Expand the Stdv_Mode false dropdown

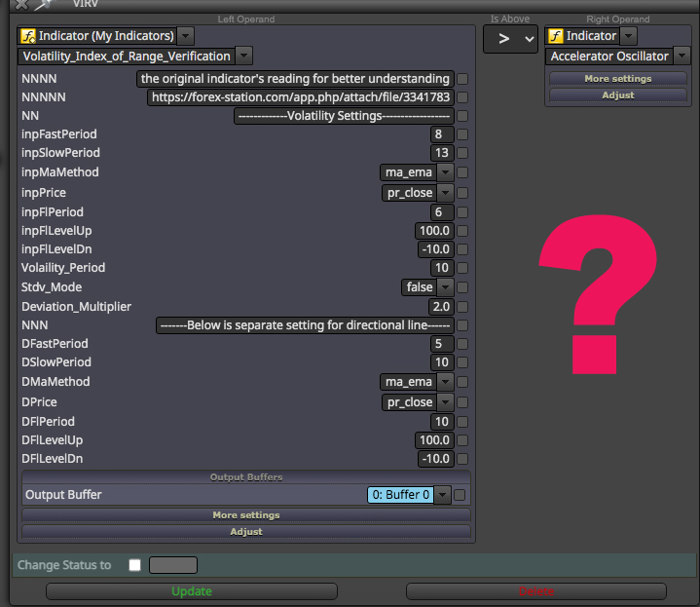[445, 287]
